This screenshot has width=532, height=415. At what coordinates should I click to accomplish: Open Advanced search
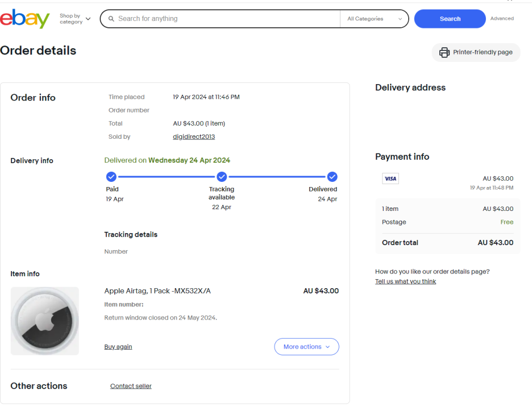pos(502,18)
